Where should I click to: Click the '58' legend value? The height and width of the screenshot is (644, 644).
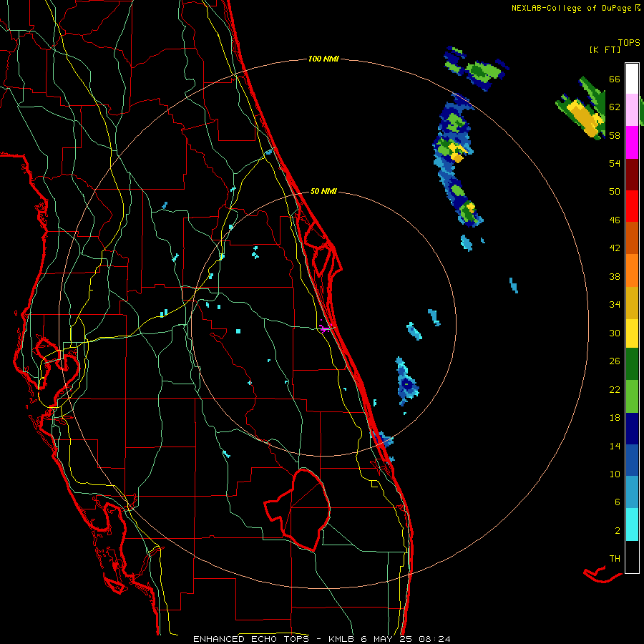(x=615, y=135)
